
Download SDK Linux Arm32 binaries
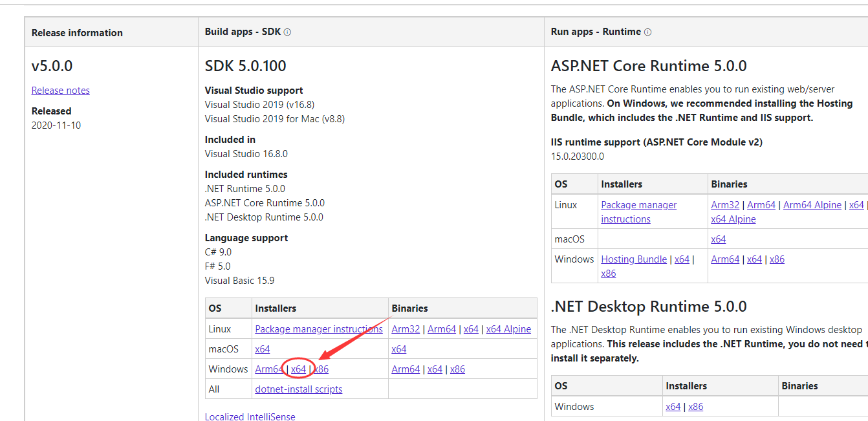406,329
